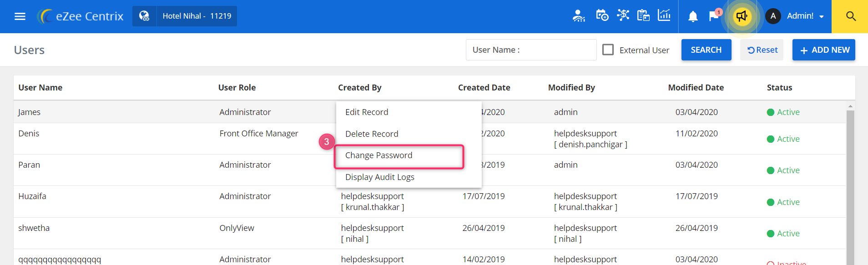Click the SEARCH button
The width and height of the screenshot is (868, 265).
click(x=706, y=50)
